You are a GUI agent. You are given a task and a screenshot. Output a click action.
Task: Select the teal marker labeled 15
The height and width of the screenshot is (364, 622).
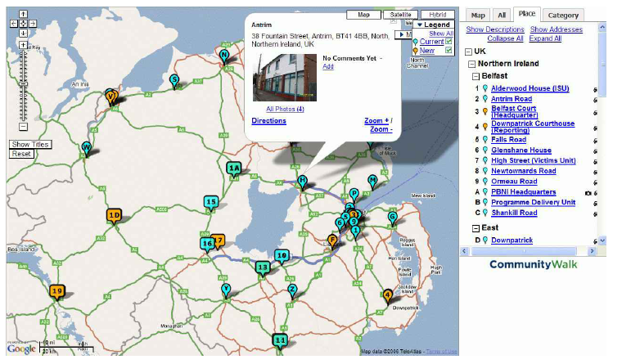(x=211, y=202)
